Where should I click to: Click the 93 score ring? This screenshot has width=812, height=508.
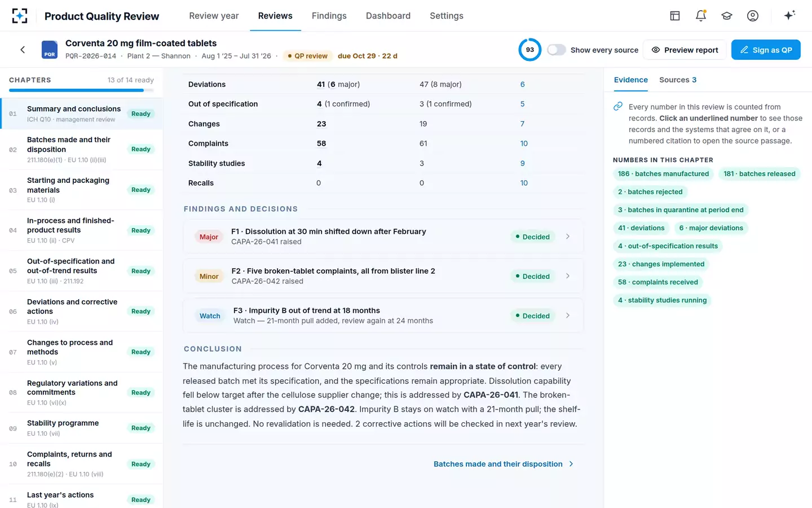coord(529,50)
